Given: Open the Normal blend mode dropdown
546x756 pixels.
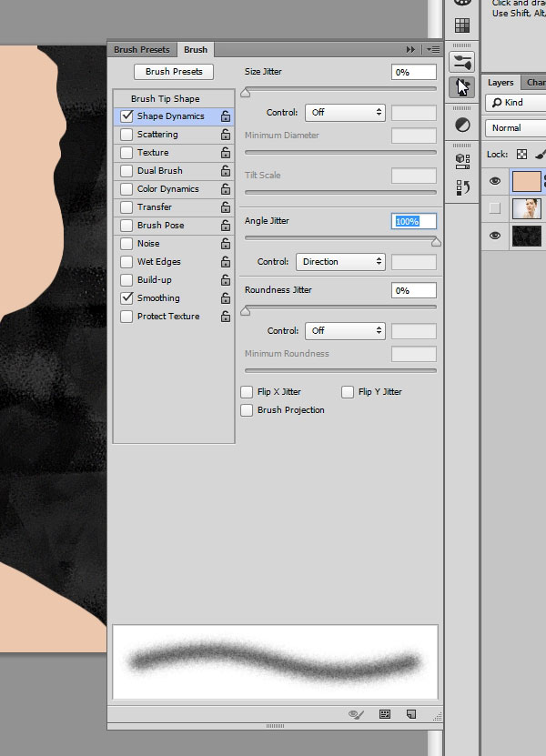Looking at the screenshot, I should tap(515, 128).
